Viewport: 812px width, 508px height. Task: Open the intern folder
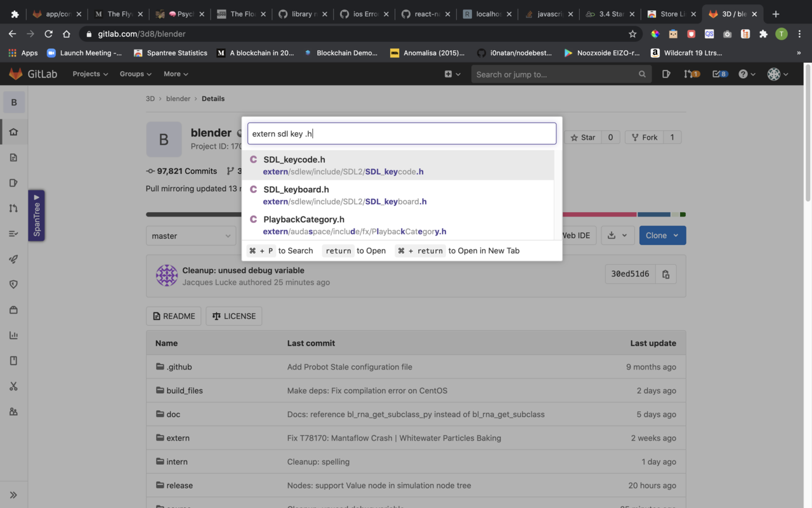pos(177,462)
